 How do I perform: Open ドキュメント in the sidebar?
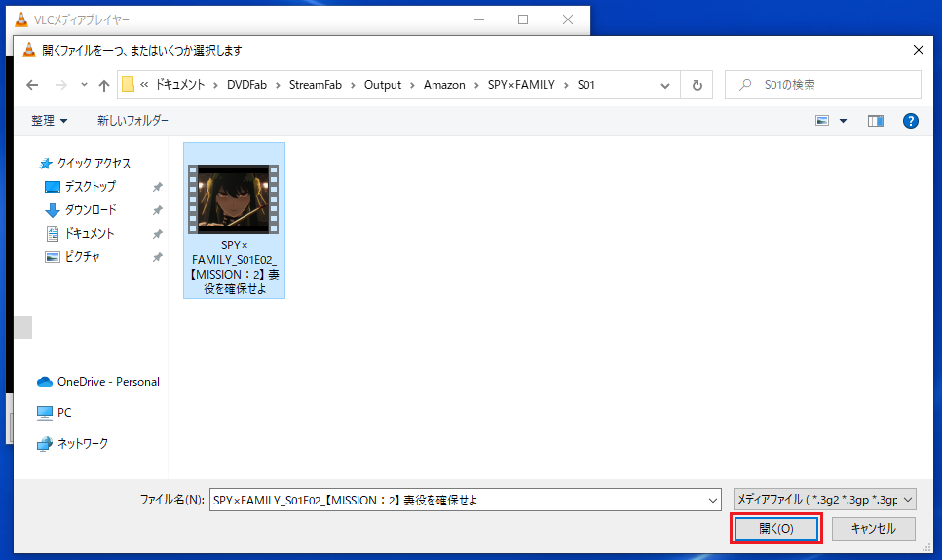[x=79, y=233]
